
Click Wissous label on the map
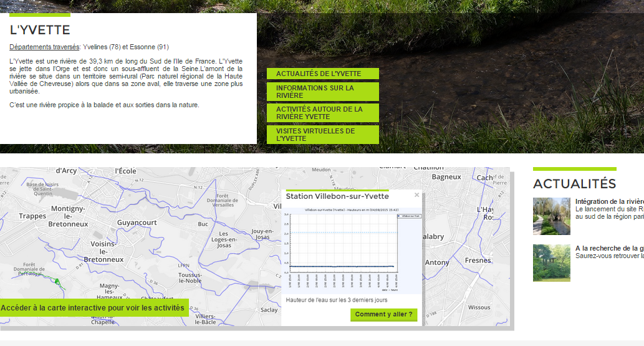[x=479, y=307]
